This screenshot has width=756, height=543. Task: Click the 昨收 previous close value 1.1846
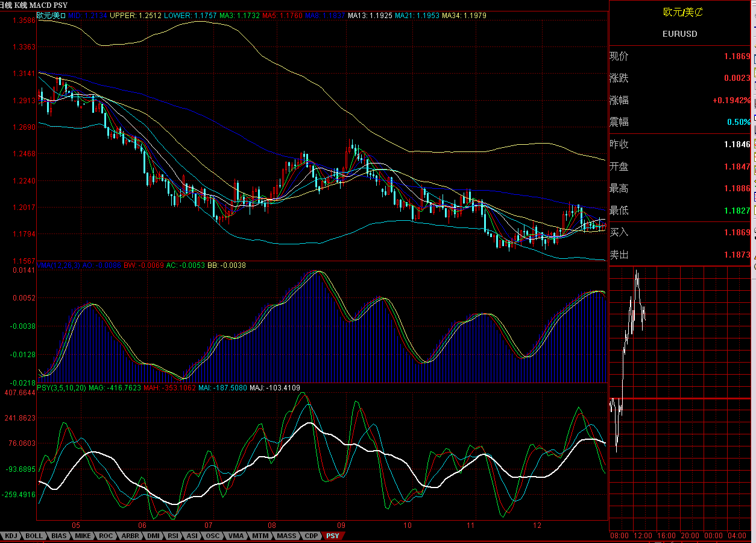click(737, 144)
